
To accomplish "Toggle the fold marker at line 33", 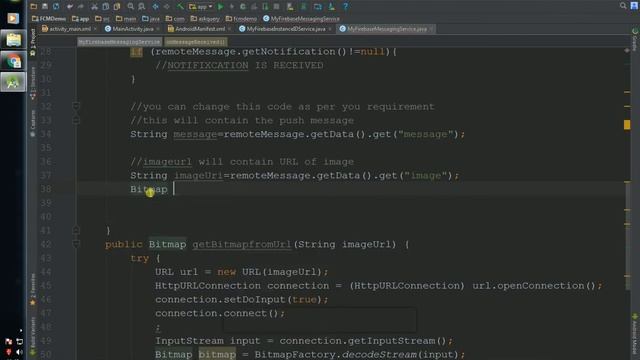I will (76, 120).
